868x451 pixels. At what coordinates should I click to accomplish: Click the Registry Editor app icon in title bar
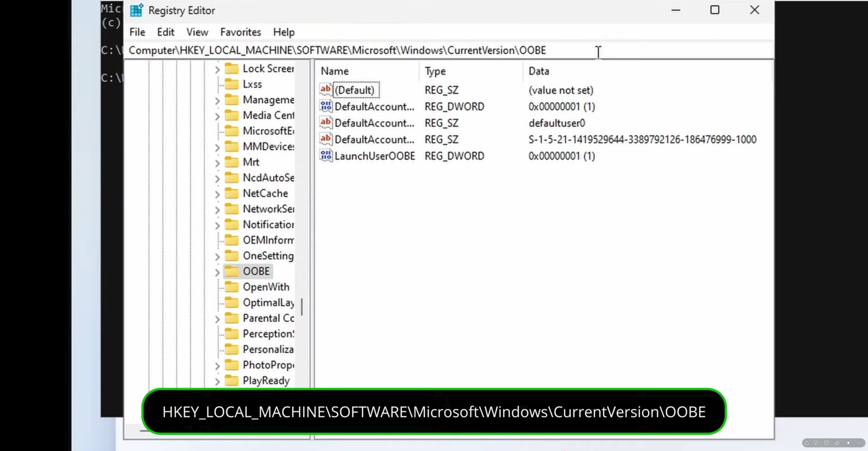pyautogui.click(x=137, y=10)
